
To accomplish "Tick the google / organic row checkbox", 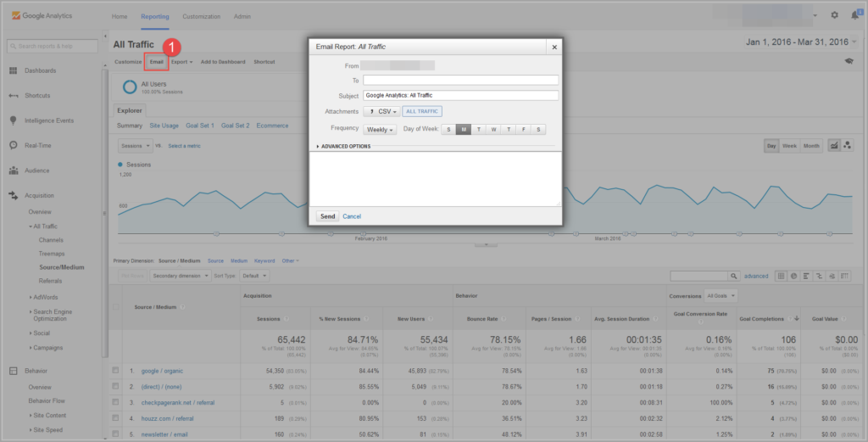I will (x=115, y=371).
